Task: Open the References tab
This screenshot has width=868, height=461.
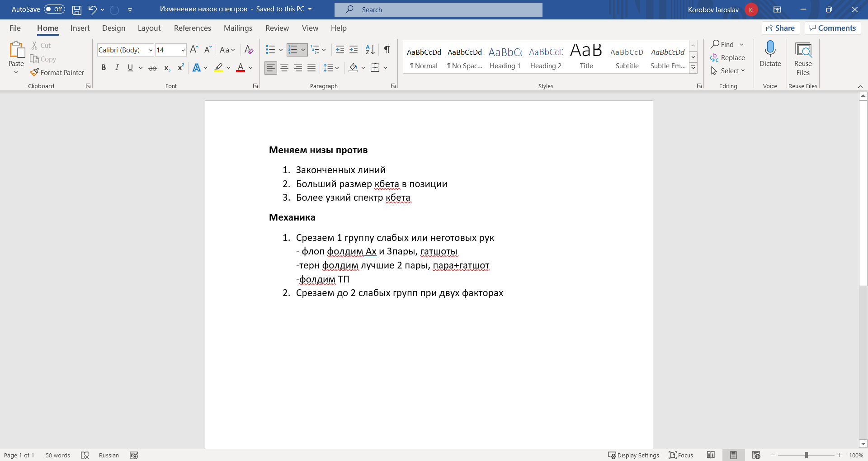Action: 193,28
